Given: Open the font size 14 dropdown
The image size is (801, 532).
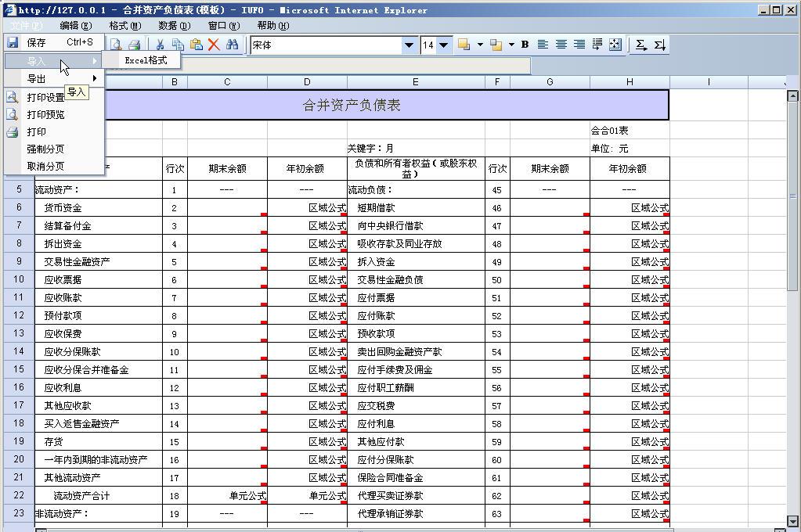Looking at the screenshot, I should point(443,45).
